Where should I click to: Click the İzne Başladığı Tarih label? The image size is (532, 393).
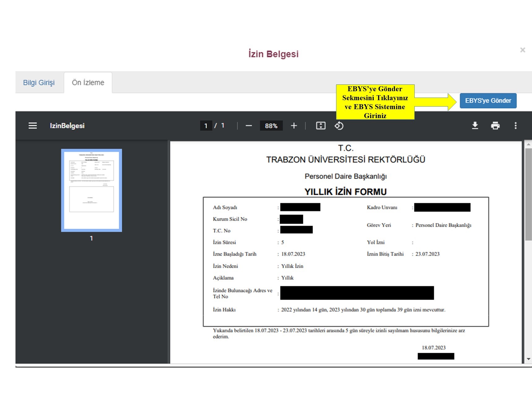(235, 254)
